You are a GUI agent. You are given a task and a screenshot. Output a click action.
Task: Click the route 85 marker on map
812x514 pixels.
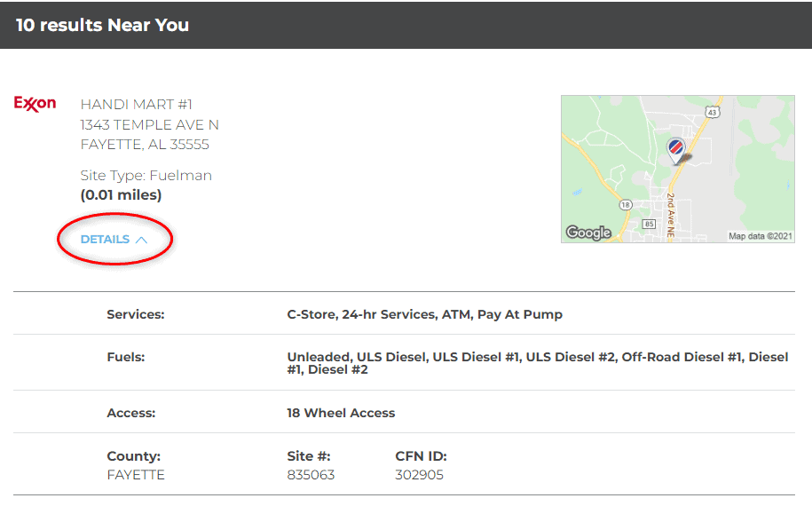(649, 224)
